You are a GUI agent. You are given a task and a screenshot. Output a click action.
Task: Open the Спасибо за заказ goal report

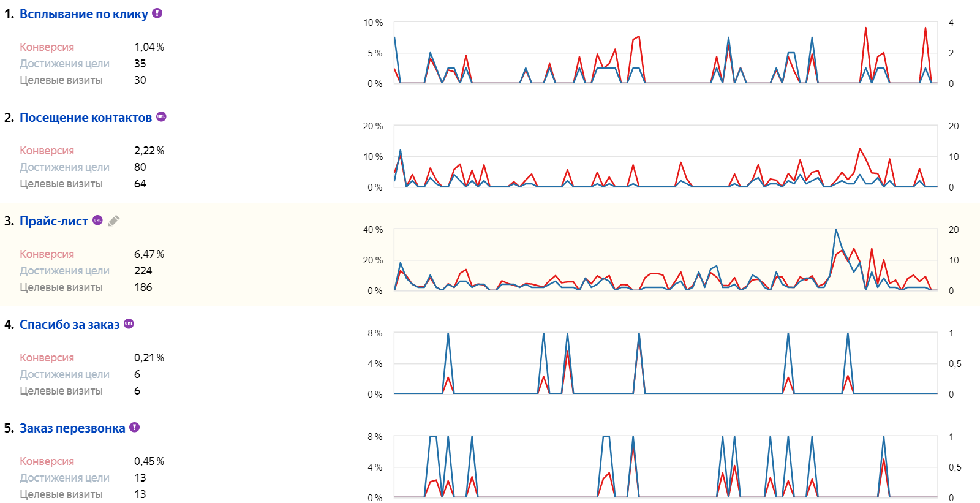pos(70,325)
